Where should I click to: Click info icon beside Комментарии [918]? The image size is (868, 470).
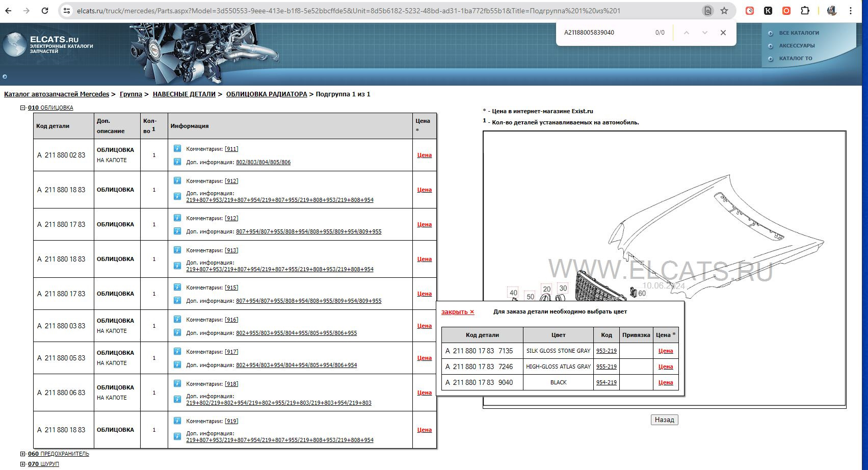click(177, 383)
